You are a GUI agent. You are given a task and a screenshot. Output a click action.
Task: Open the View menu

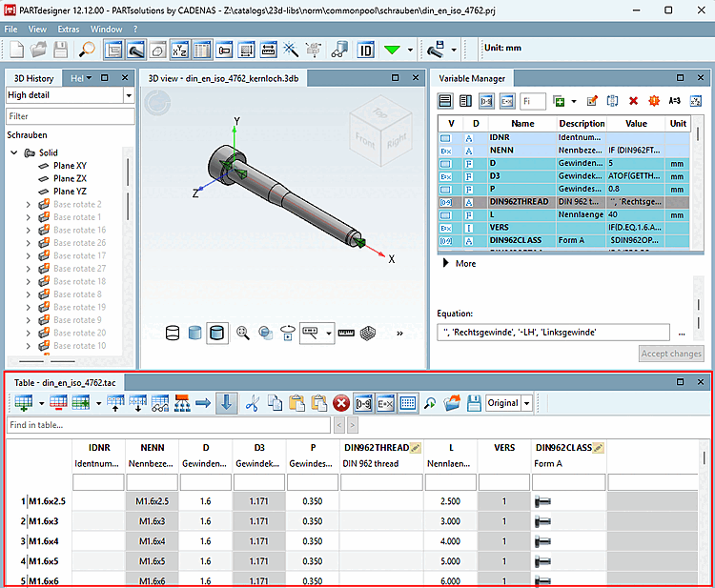(x=37, y=30)
